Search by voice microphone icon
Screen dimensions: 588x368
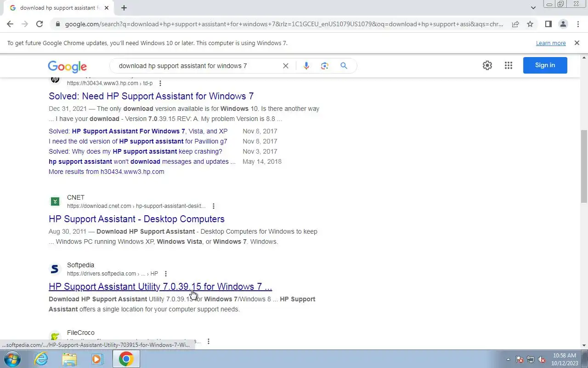coord(306,66)
